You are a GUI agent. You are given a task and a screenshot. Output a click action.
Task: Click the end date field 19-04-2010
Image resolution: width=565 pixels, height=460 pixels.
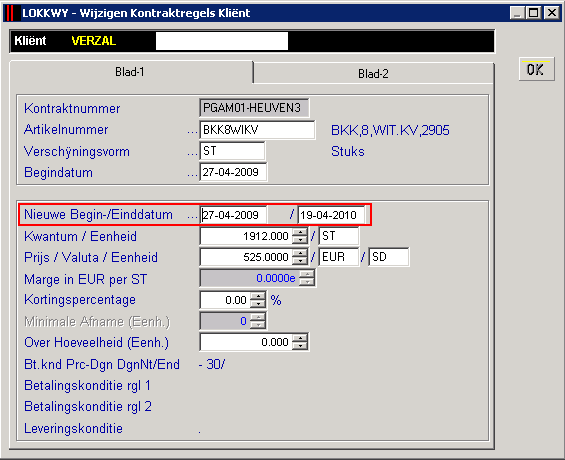tap(332, 215)
